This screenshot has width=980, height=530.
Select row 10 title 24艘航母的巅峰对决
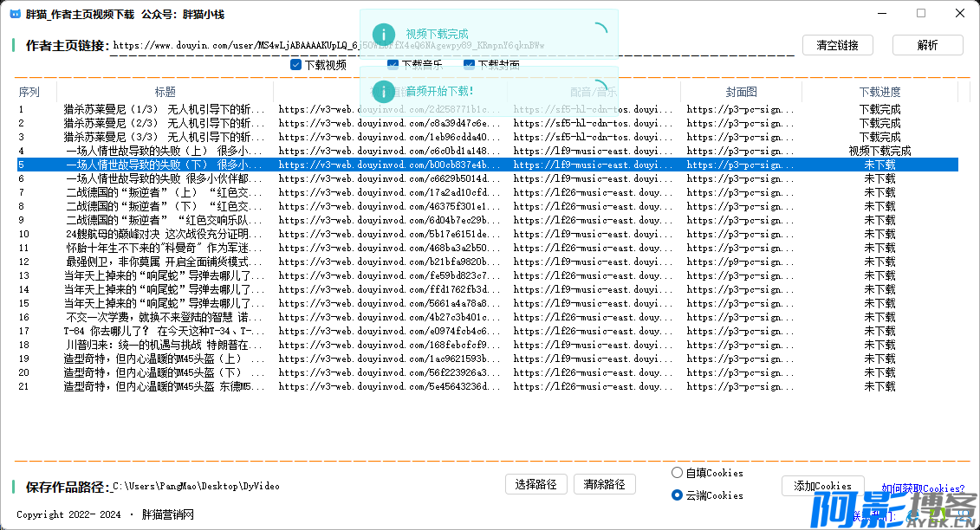[x=165, y=234]
